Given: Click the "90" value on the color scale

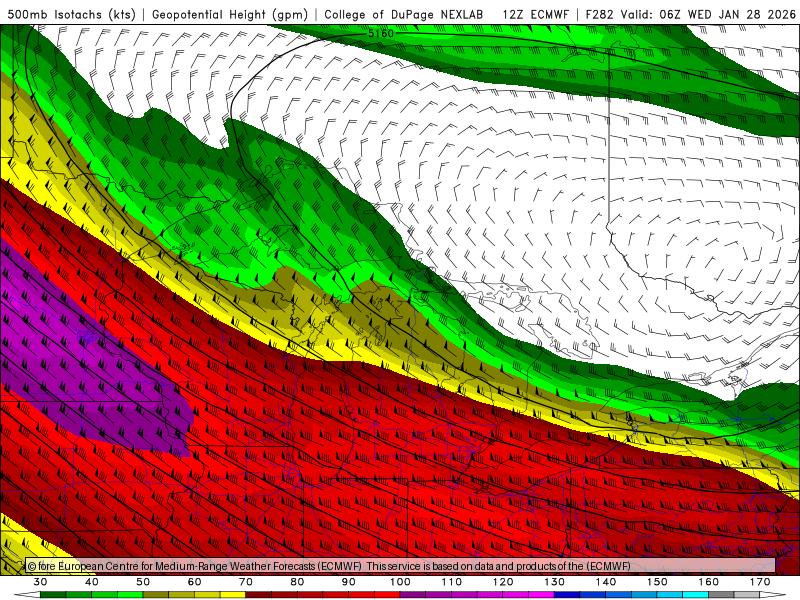Looking at the screenshot, I should [348, 582].
